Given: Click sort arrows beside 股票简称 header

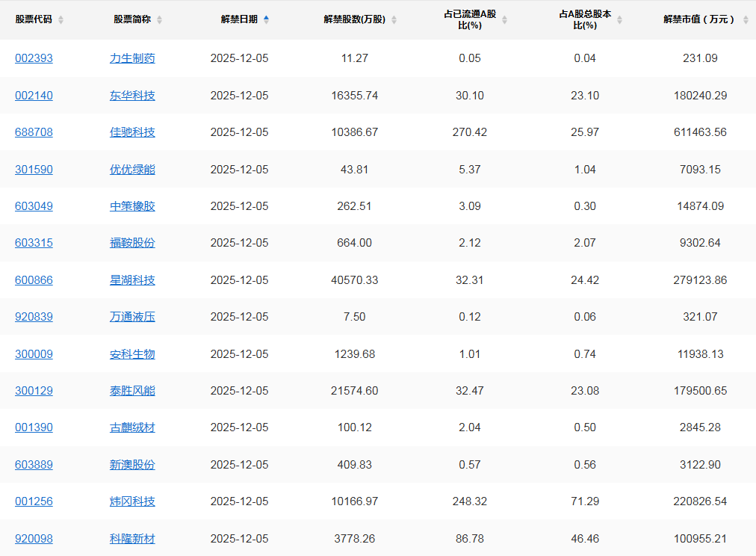Looking at the screenshot, I should [x=159, y=20].
